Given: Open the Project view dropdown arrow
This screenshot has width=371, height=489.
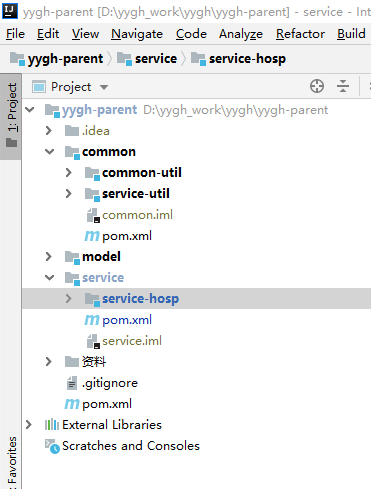Looking at the screenshot, I should (x=104, y=87).
